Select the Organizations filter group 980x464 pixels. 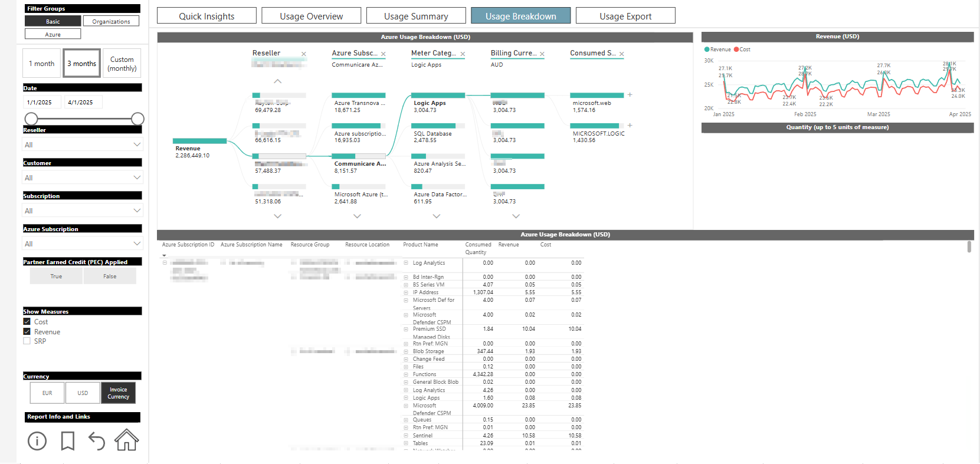coord(111,21)
